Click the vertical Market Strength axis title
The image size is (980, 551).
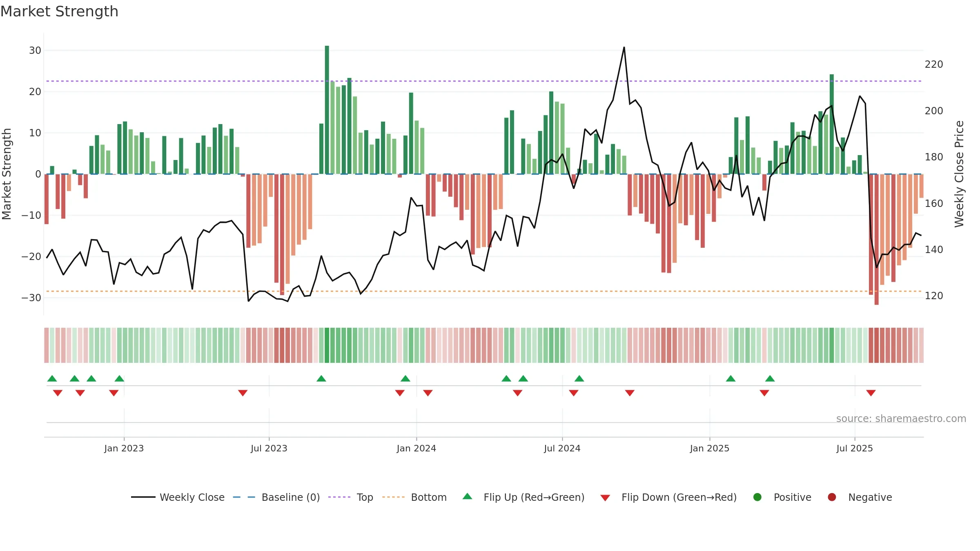tap(7, 174)
